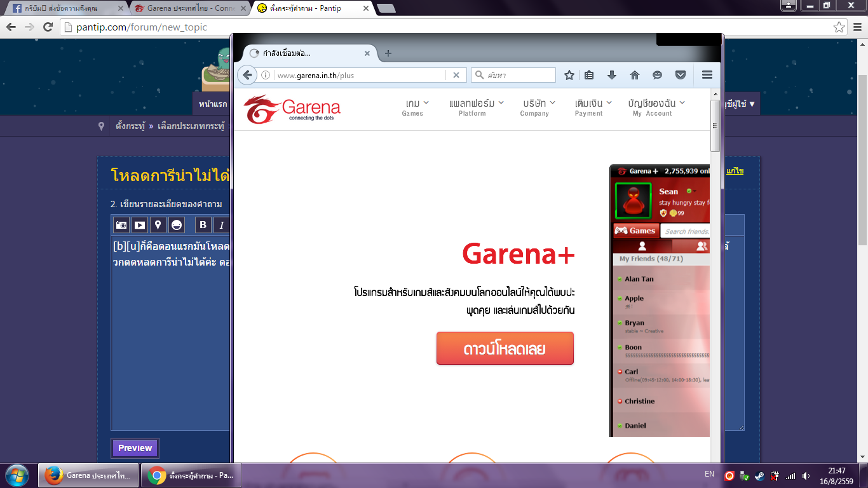The height and width of the screenshot is (488, 868).
Task: Click the Preview button on Pantip
Action: (135, 448)
